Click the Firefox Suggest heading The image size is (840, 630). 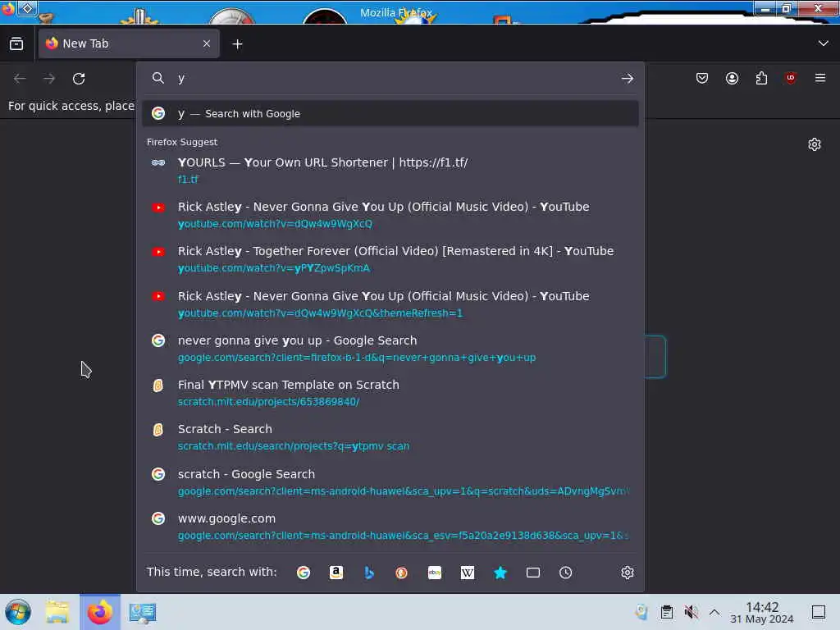(x=182, y=142)
